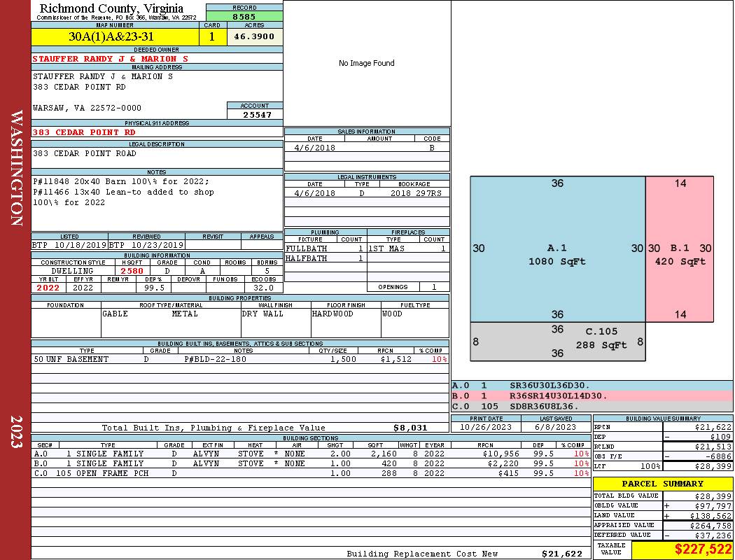735x560 pixels.
Task: Click the physical address 383 CEDAR POINT RD
Action: (x=84, y=132)
